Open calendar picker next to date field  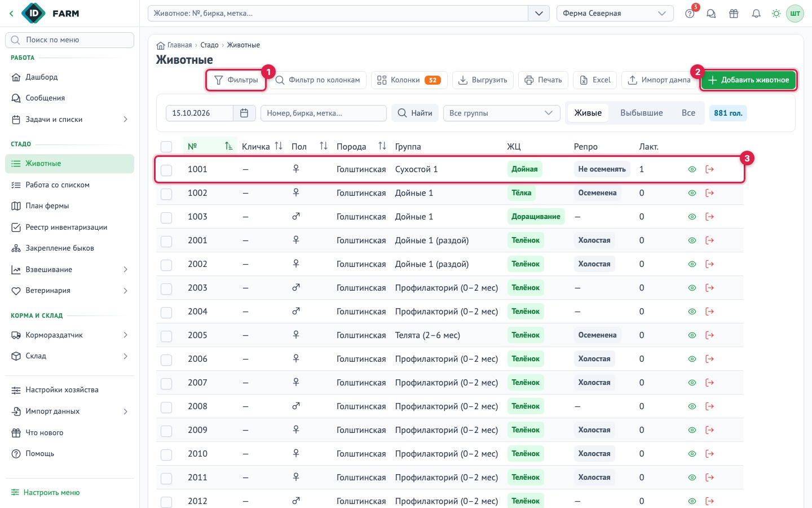click(x=244, y=113)
